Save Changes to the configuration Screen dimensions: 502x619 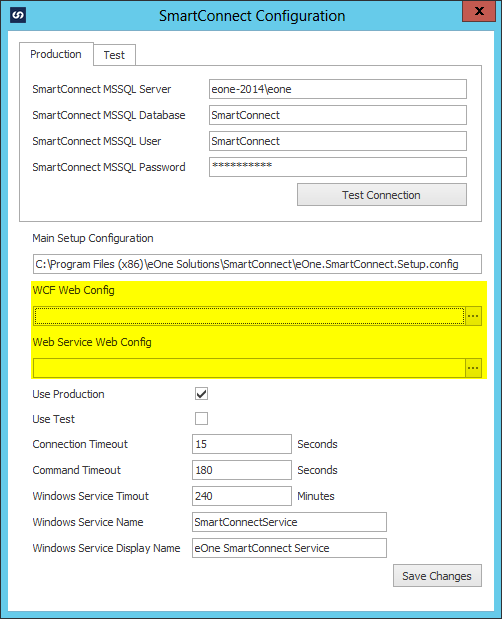(x=437, y=576)
